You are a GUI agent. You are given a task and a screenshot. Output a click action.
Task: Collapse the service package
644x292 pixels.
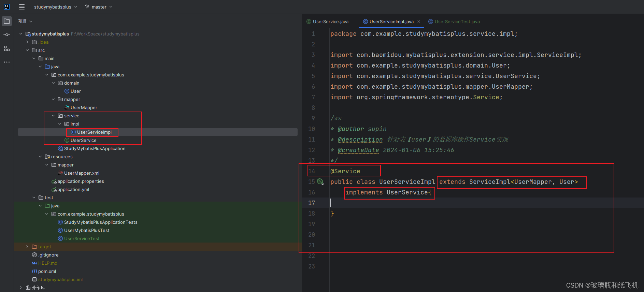(x=53, y=116)
